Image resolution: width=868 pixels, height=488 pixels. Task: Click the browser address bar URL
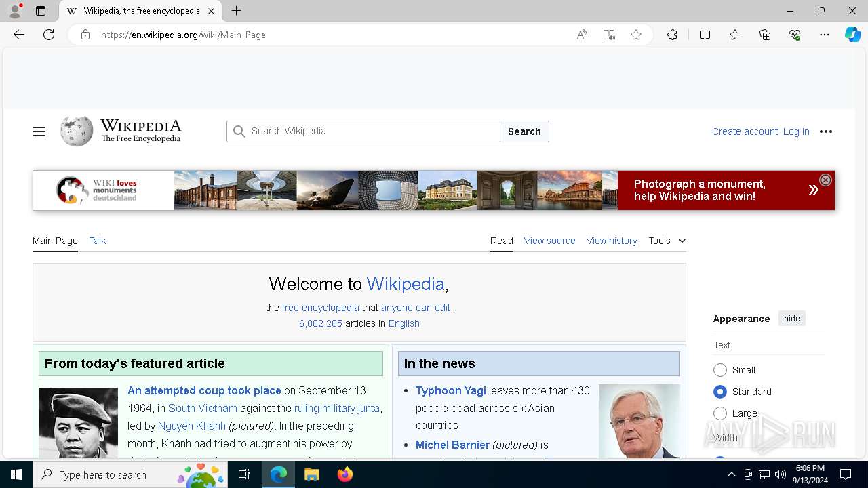(183, 35)
